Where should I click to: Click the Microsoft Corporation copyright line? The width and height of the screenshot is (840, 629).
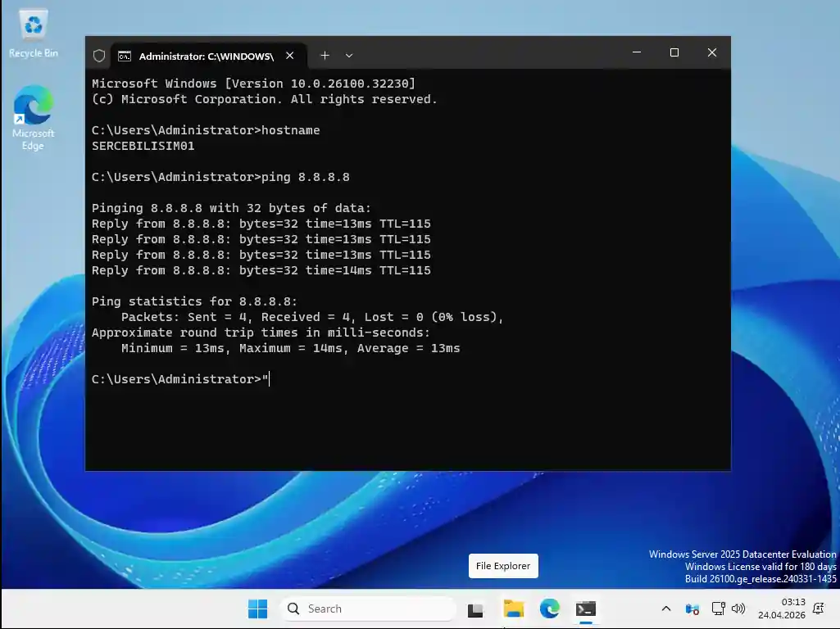pos(264,99)
